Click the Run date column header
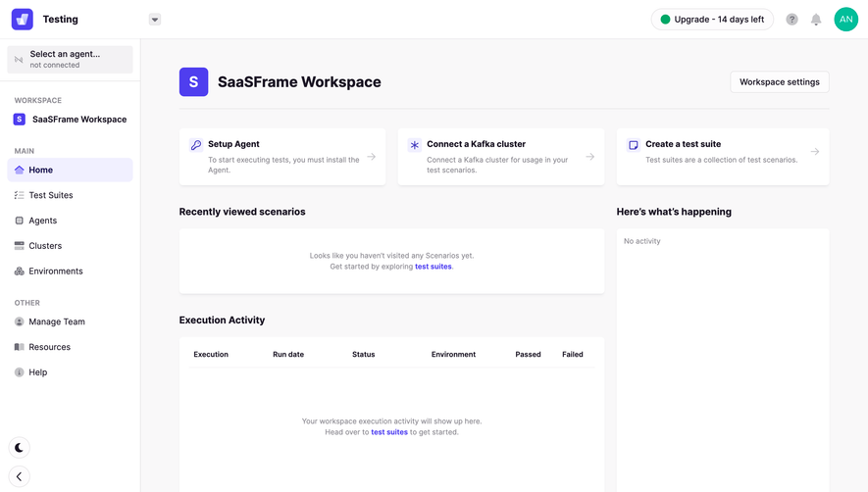 [288, 354]
